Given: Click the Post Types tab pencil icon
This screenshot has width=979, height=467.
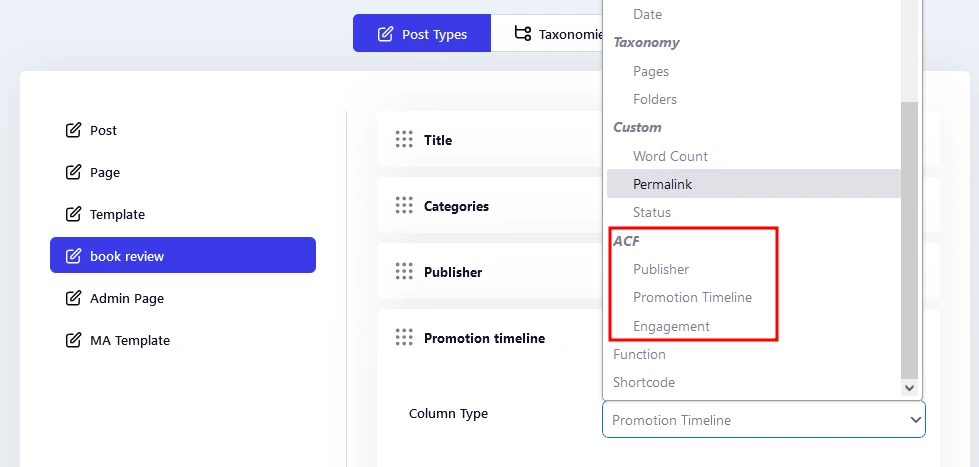Looking at the screenshot, I should (385, 34).
